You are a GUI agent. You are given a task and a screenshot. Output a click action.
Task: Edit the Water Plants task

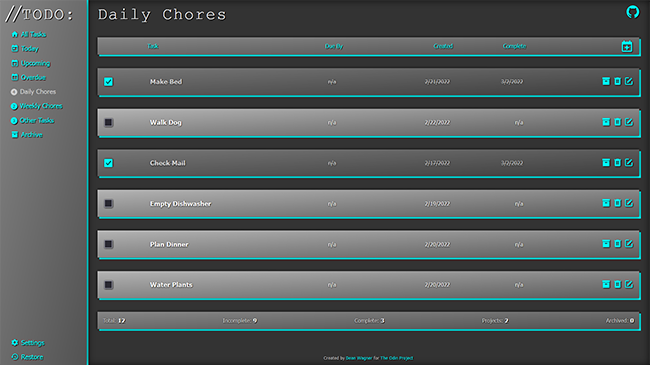pyautogui.click(x=629, y=284)
